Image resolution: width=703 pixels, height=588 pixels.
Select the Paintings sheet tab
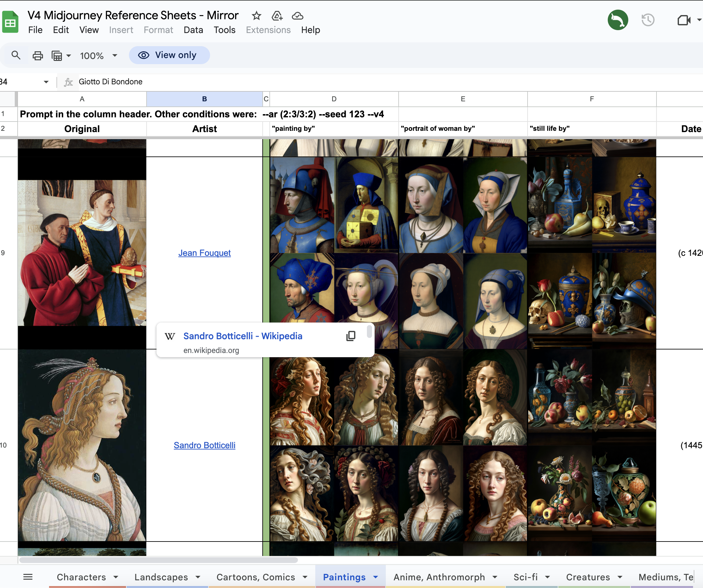[x=344, y=577]
